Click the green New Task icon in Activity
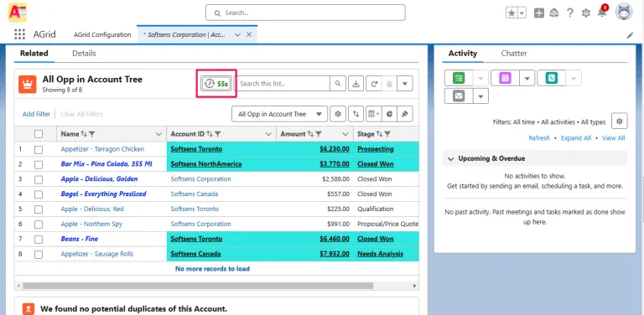Image resolution: width=644 pixels, height=315 pixels. pos(459,78)
